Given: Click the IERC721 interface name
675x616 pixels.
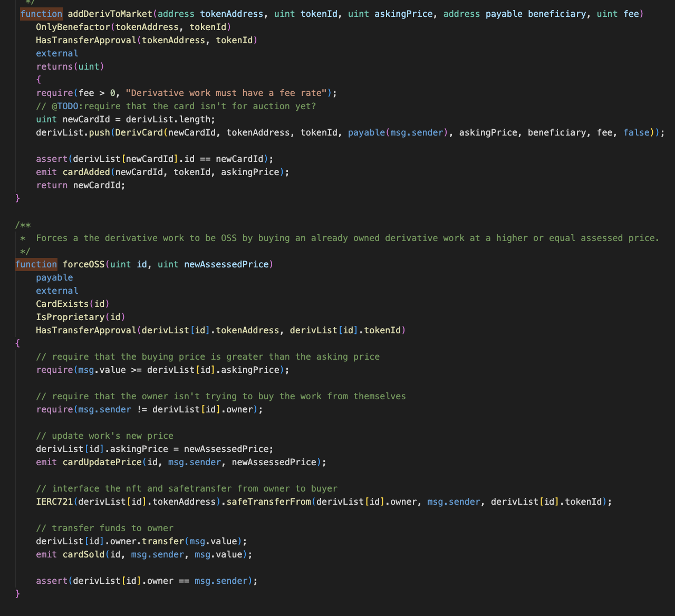Looking at the screenshot, I should tap(54, 502).
